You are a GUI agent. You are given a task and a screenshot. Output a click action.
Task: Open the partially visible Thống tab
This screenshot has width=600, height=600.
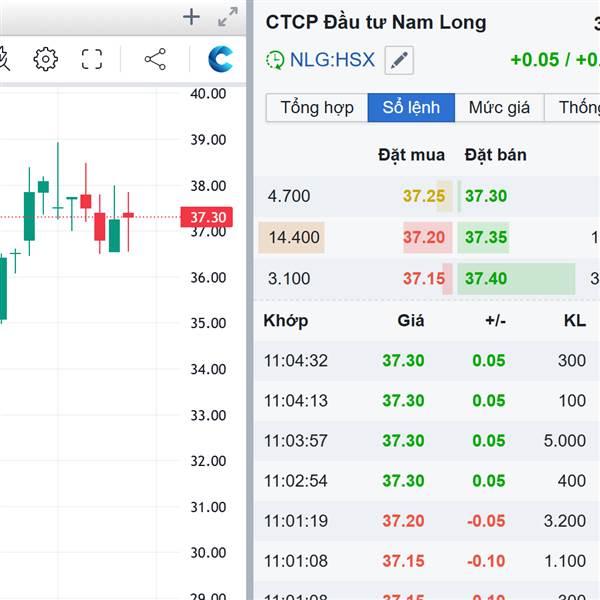(x=572, y=108)
